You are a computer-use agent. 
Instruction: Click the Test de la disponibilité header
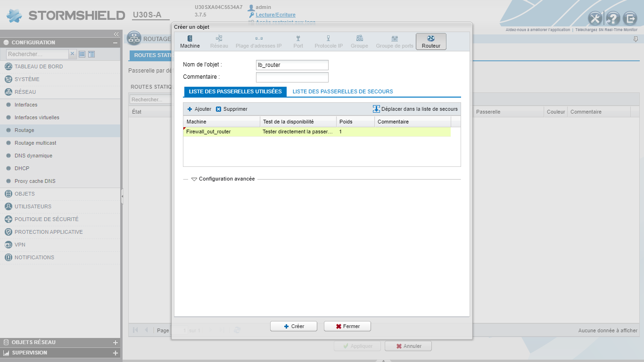click(x=298, y=122)
